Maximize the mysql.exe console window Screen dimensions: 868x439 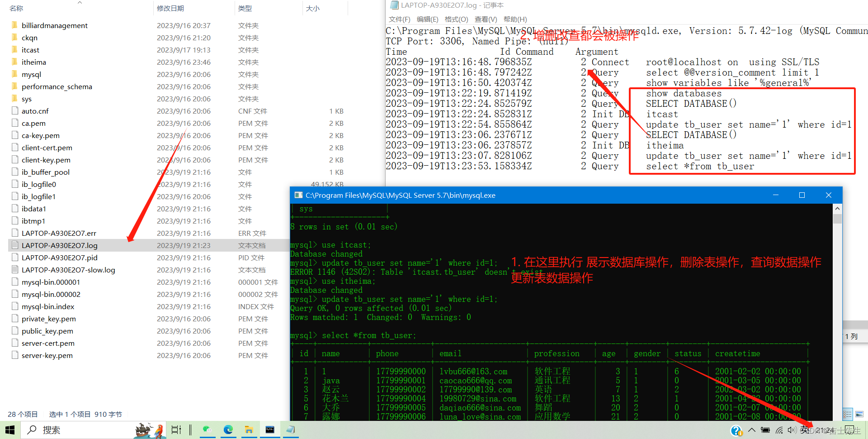pyautogui.click(x=802, y=195)
